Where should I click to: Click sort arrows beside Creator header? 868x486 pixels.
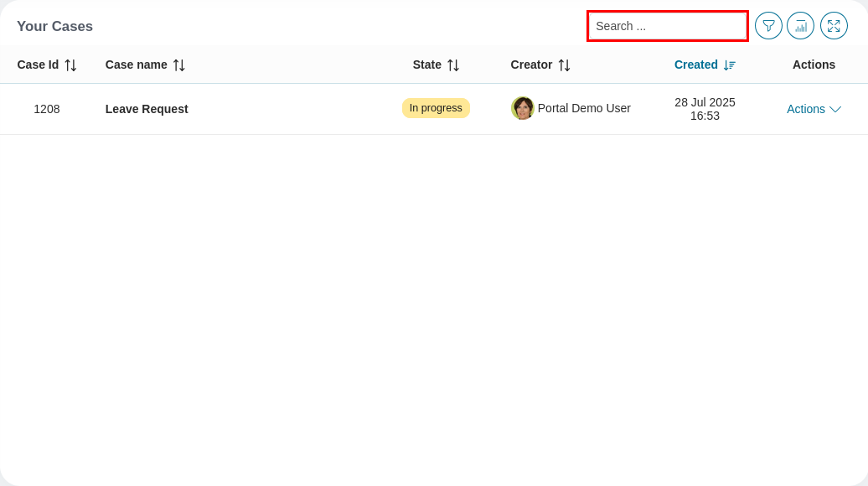564,65
